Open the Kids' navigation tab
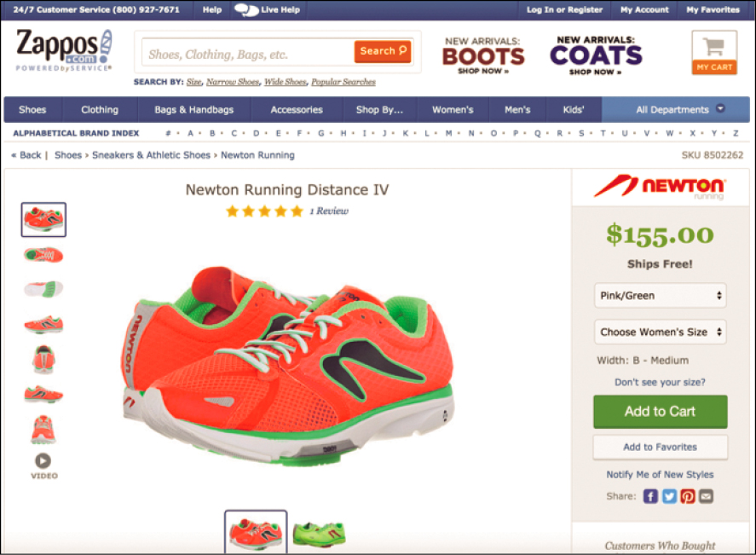 coord(574,109)
